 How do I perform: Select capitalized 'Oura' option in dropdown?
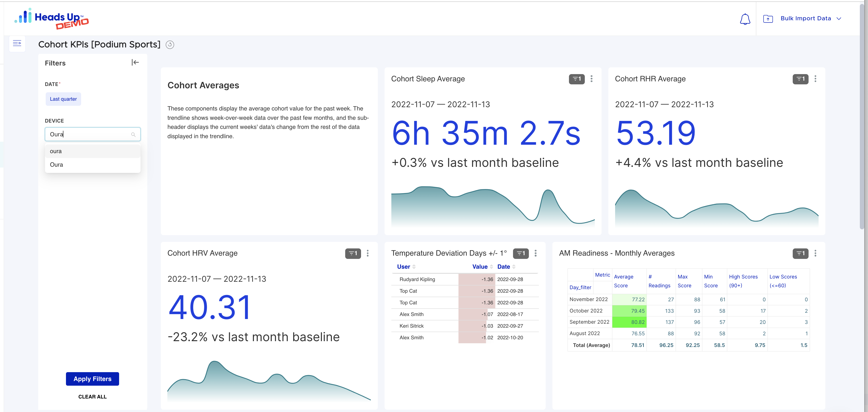[93, 165]
